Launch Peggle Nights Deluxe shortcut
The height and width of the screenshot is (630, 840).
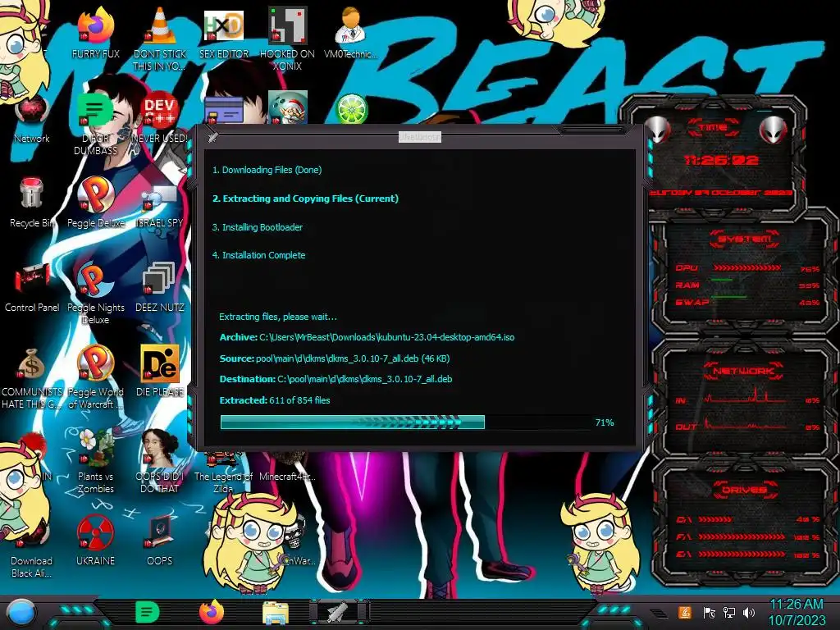(95, 293)
